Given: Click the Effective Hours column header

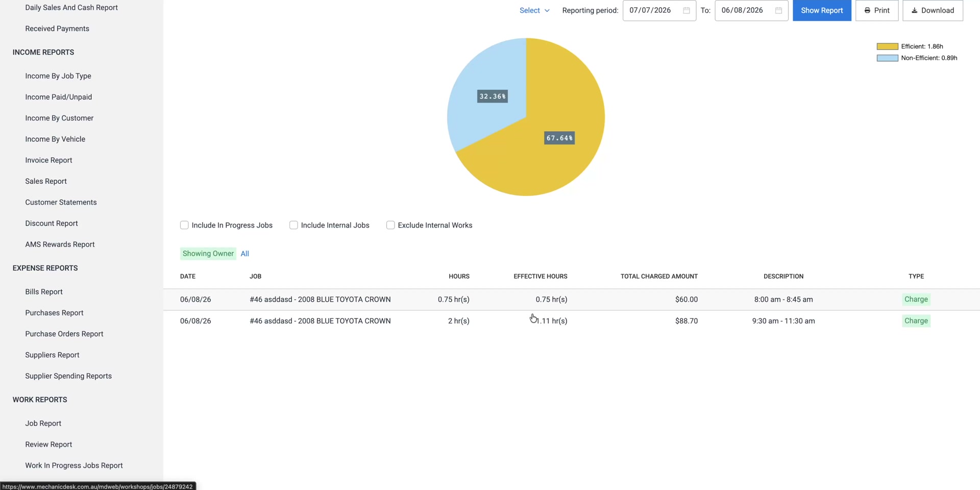Looking at the screenshot, I should (x=541, y=277).
